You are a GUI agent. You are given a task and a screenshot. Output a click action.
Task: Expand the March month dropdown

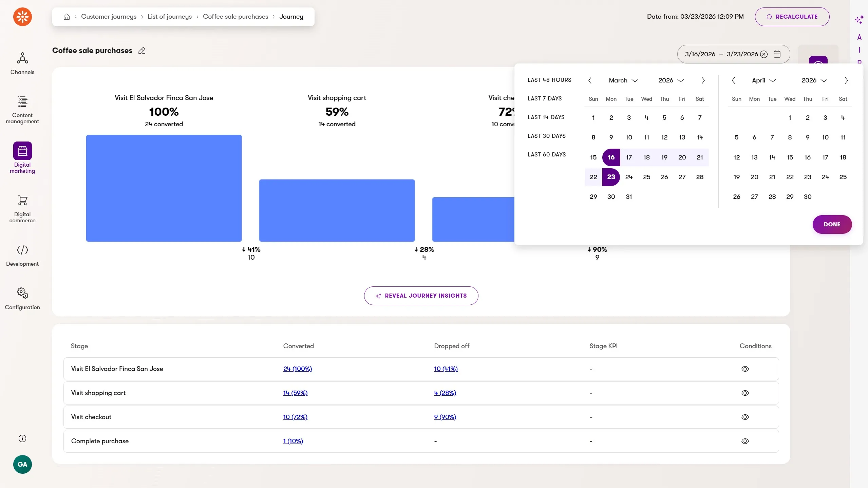point(623,80)
